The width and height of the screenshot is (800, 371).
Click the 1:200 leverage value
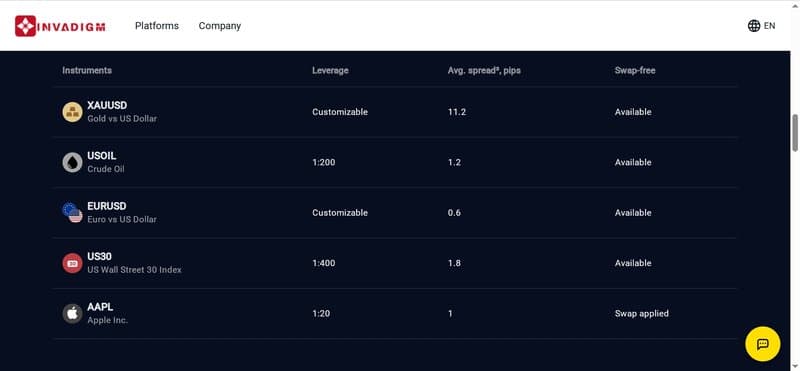coord(323,162)
